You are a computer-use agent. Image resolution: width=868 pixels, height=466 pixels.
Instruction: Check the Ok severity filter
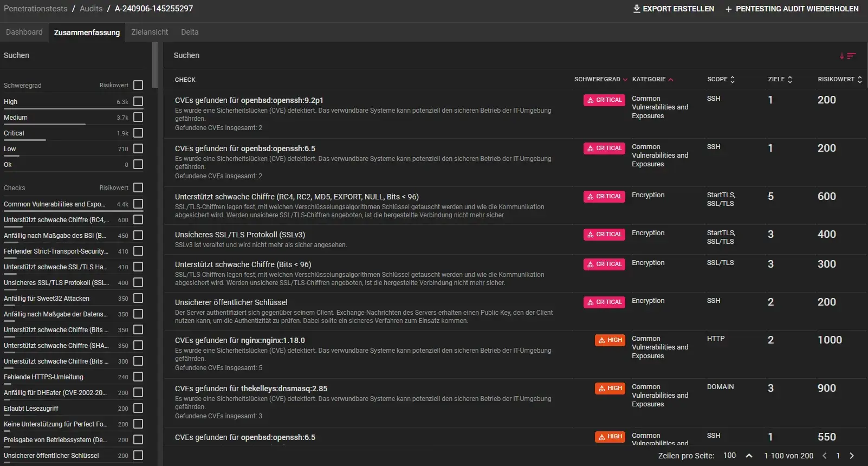(138, 164)
